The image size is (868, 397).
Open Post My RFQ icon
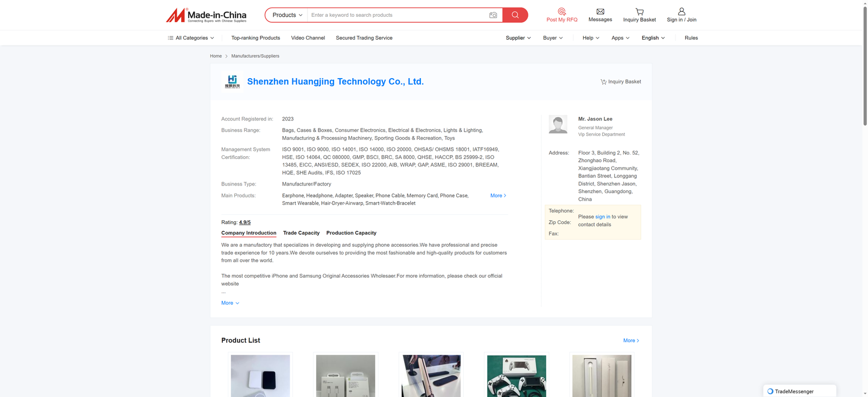click(561, 11)
